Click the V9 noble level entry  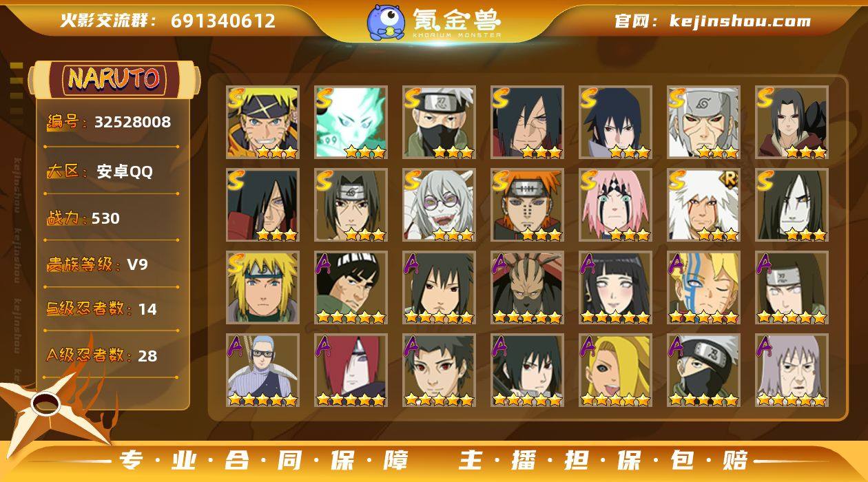pyautogui.click(x=137, y=264)
